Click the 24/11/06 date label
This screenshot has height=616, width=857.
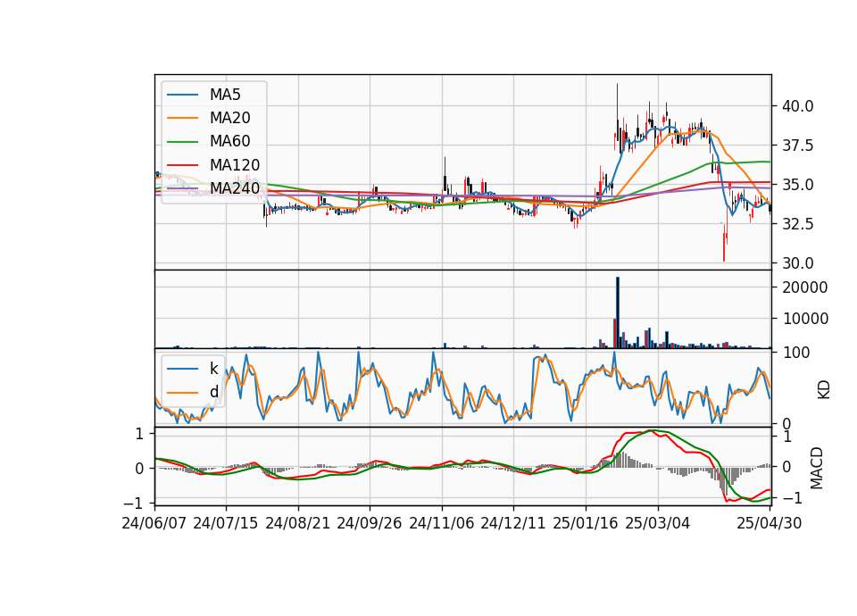click(x=442, y=523)
